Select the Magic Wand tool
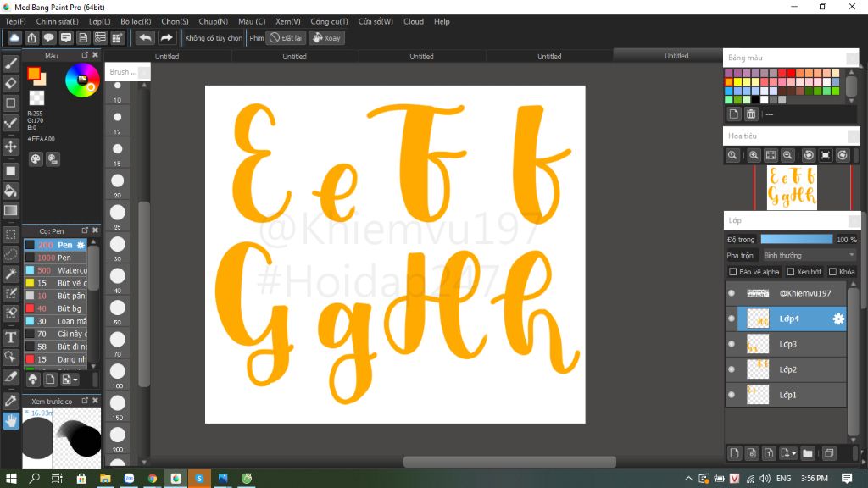This screenshot has width=868, height=488. pyautogui.click(x=10, y=274)
